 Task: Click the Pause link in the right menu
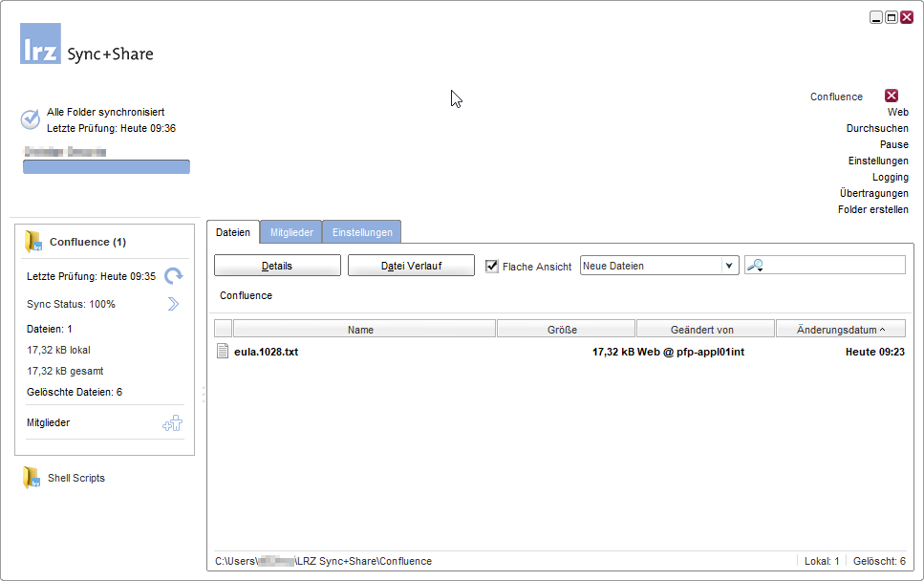point(893,144)
